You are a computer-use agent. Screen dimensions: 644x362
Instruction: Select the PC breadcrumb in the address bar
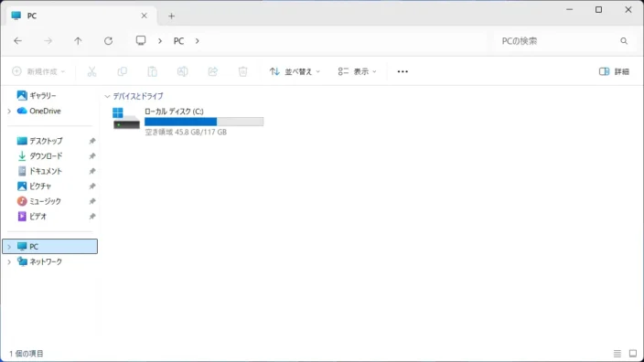pyautogui.click(x=178, y=41)
